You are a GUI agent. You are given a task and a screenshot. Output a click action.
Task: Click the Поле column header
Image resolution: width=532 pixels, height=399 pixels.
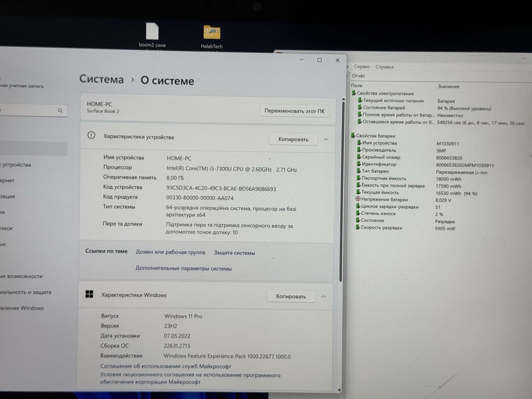(x=357, y=86)
